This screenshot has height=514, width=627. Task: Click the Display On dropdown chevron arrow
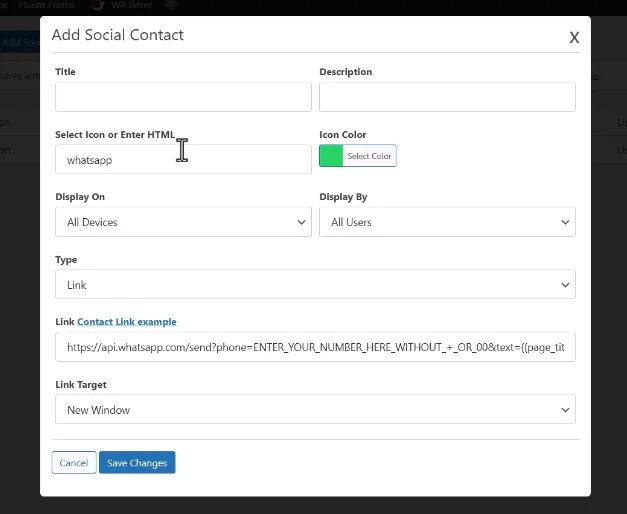301,222
